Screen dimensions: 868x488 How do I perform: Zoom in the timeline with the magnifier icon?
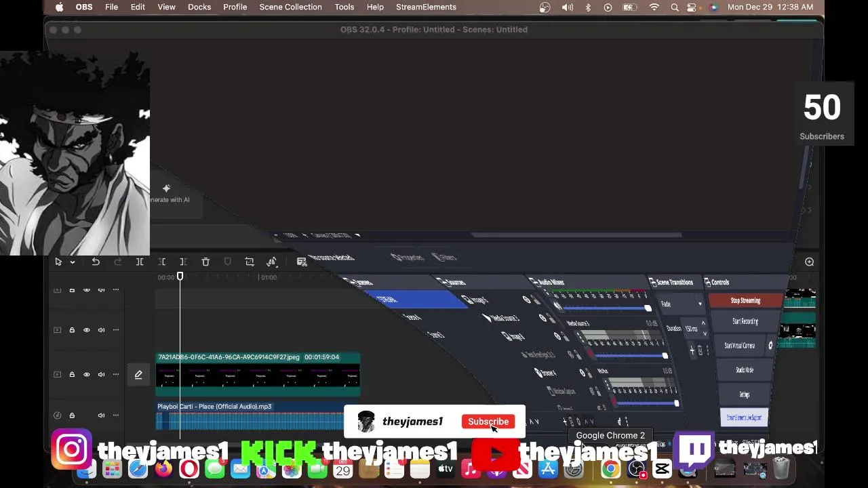tap(809, 262)
